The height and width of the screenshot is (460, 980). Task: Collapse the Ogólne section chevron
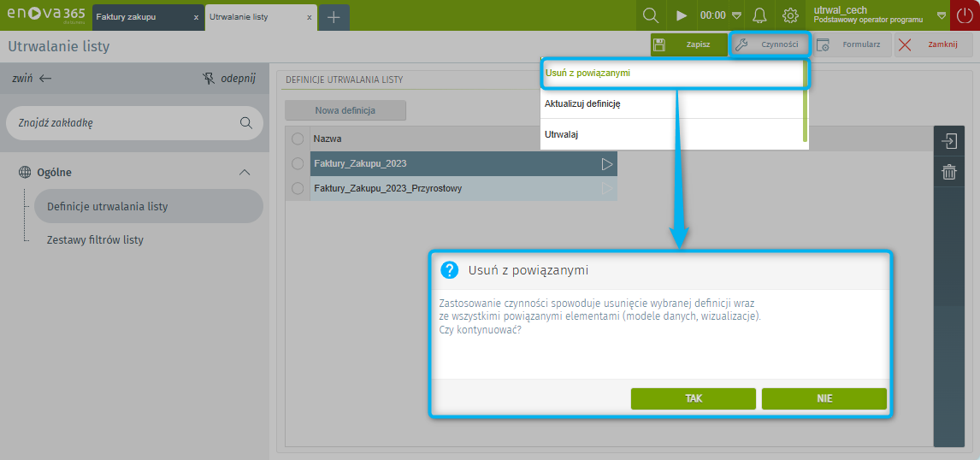point(244,172)
